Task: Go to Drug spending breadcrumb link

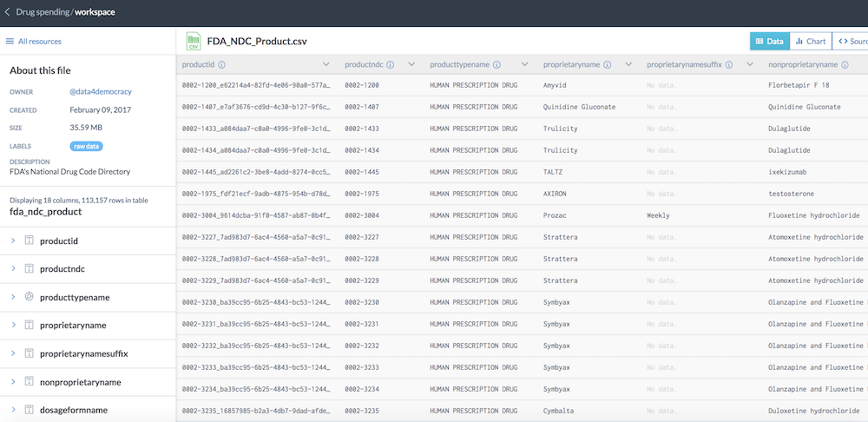Action: tap(42, 12)
